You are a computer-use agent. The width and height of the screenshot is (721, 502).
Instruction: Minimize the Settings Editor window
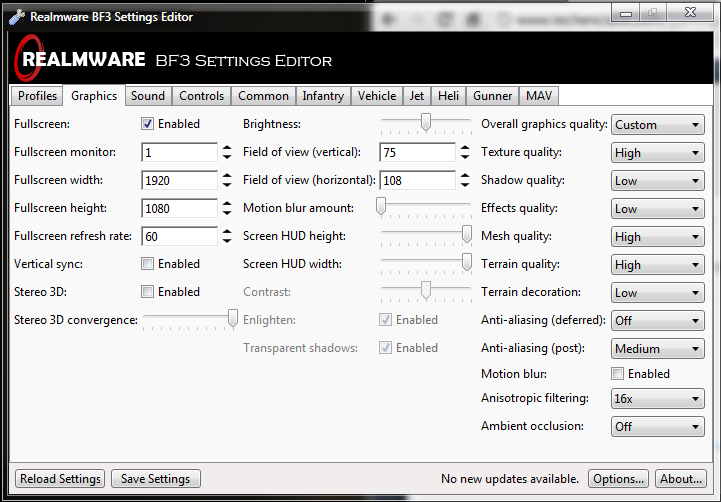tap(625, 13)
